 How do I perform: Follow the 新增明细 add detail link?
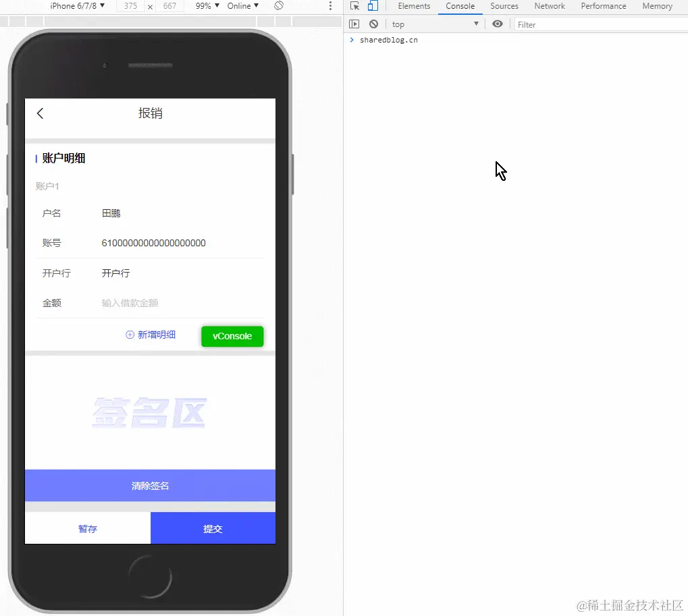coord(151,335)
